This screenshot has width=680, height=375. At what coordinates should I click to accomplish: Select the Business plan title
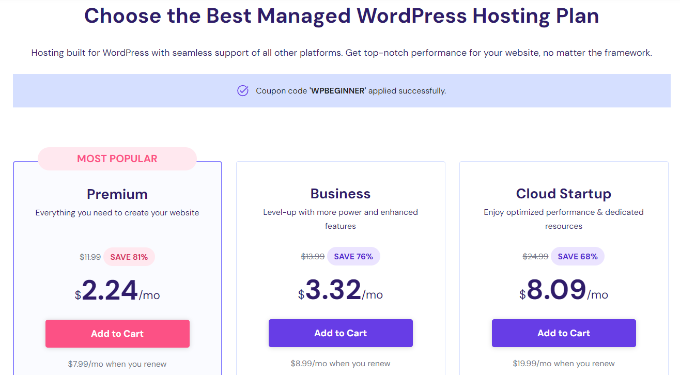(x=340, y=193)
